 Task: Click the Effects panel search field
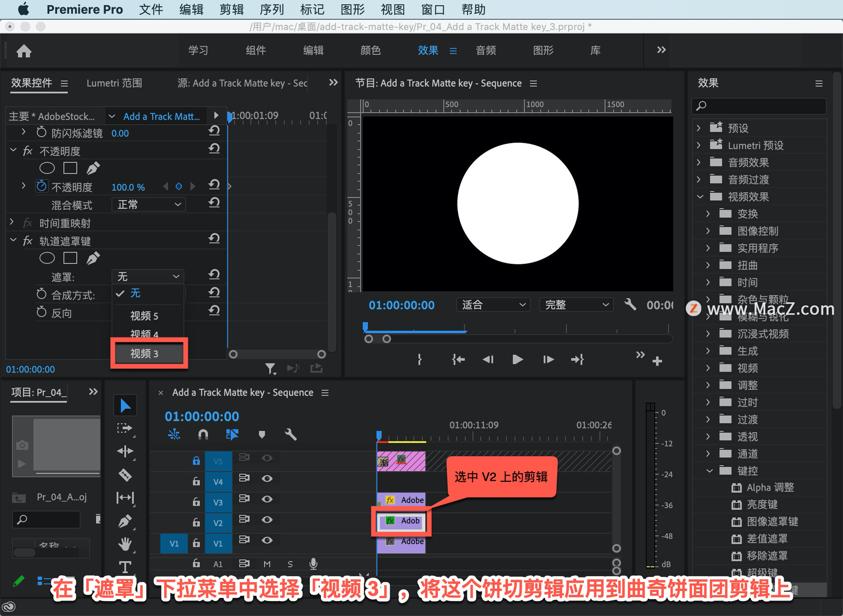pyautogui.click(x=759, y=106)
